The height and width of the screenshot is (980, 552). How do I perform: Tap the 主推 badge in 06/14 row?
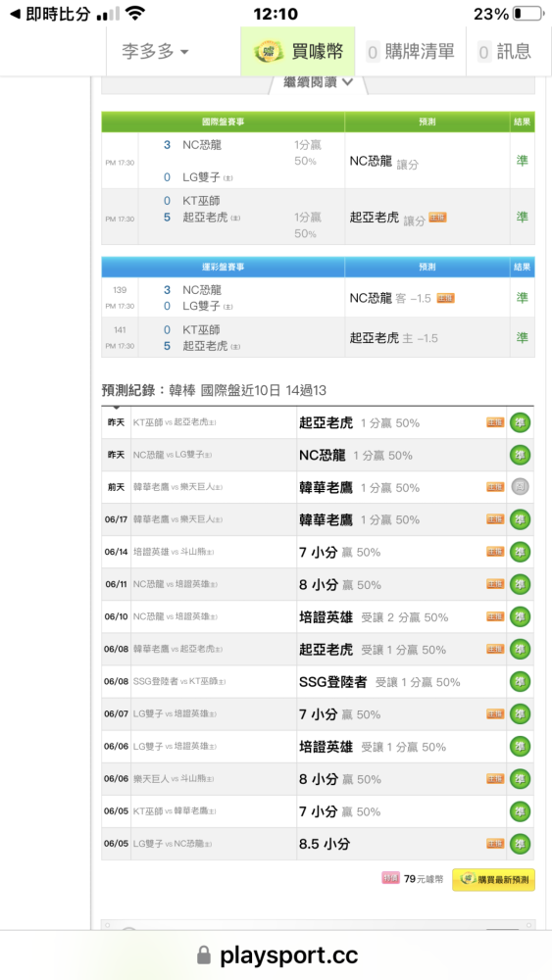tap(495, 552)
